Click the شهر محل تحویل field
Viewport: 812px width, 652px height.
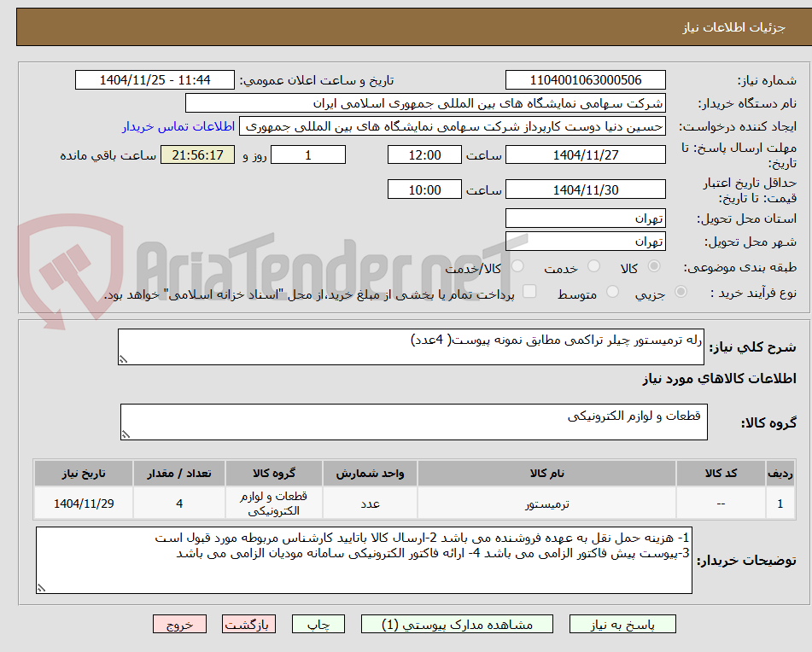585,242
